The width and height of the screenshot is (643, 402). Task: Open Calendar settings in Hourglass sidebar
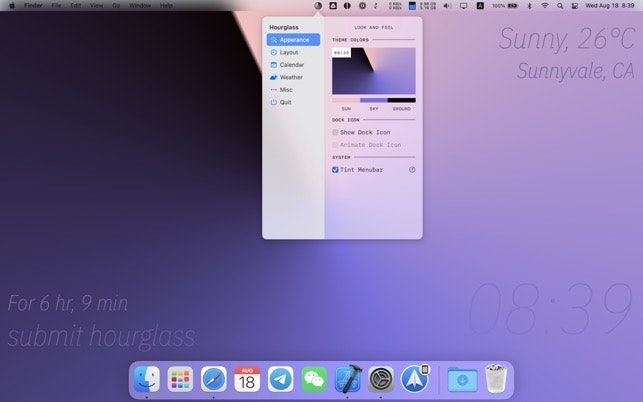coord(291,65)
